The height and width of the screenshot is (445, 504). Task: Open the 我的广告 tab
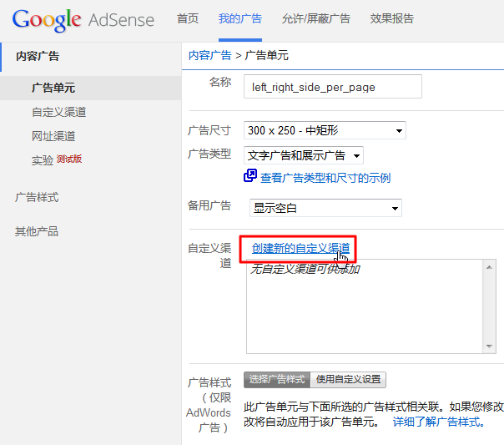240,18
